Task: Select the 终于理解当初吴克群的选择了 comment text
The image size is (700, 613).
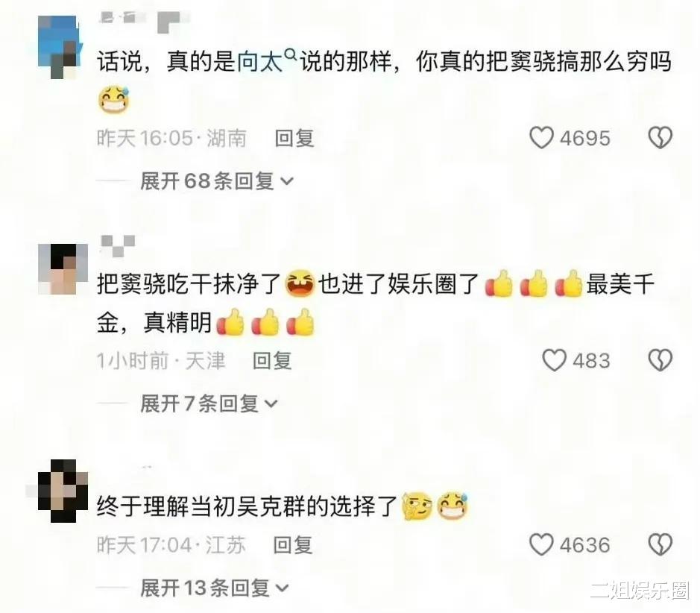Action: 247,506
